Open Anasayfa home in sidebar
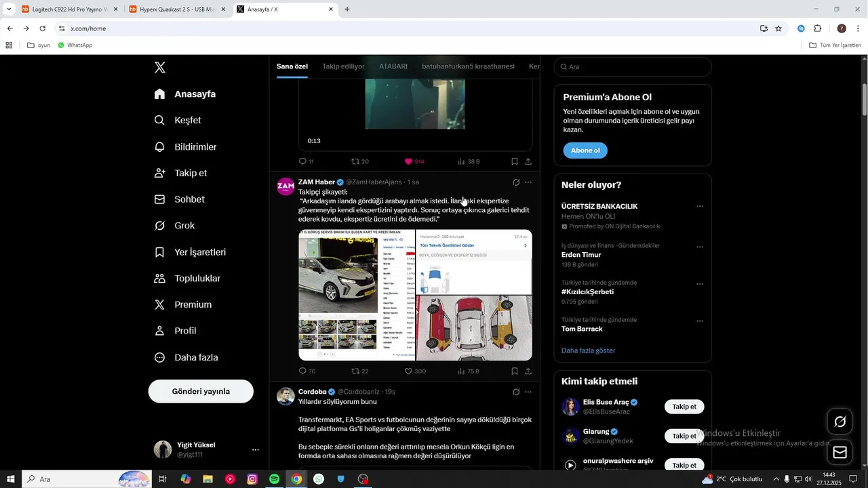868x488 pixels. 185,94
